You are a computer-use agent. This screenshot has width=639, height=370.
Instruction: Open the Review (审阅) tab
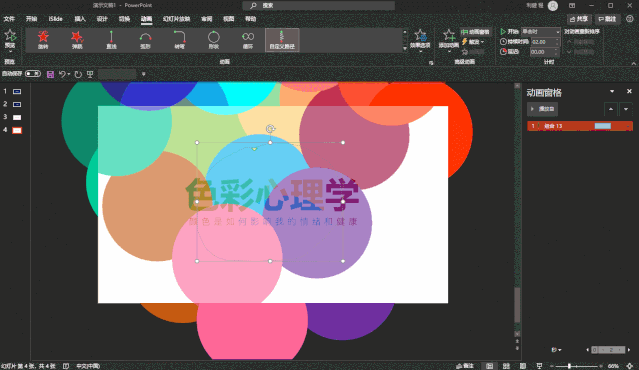207,19
